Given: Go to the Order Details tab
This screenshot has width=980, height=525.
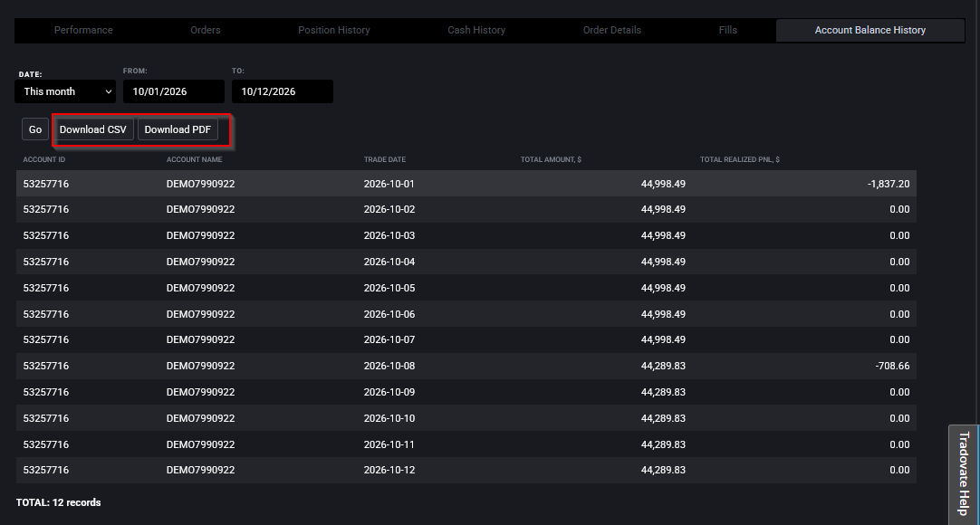Looking at the screenshot, I should (x=612, y=30).
